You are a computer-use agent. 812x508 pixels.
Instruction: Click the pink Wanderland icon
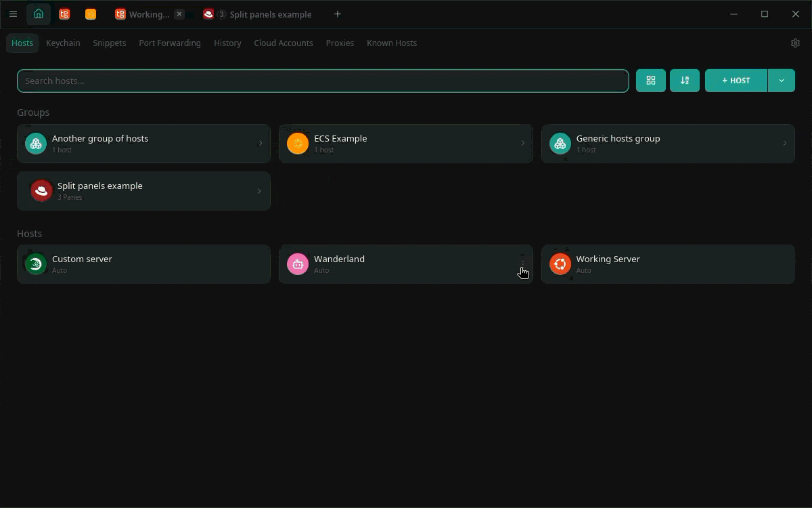[298, 264]
